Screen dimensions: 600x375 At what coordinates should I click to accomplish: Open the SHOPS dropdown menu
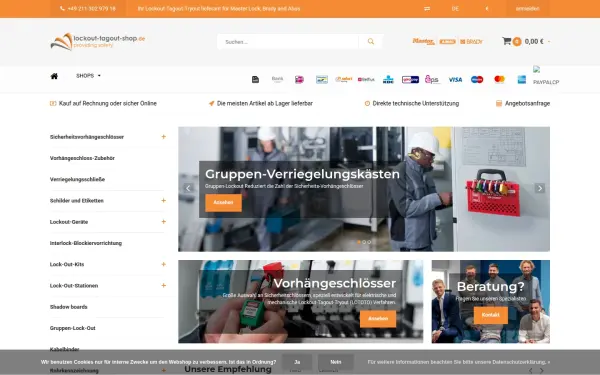click(x=88, y=76)
